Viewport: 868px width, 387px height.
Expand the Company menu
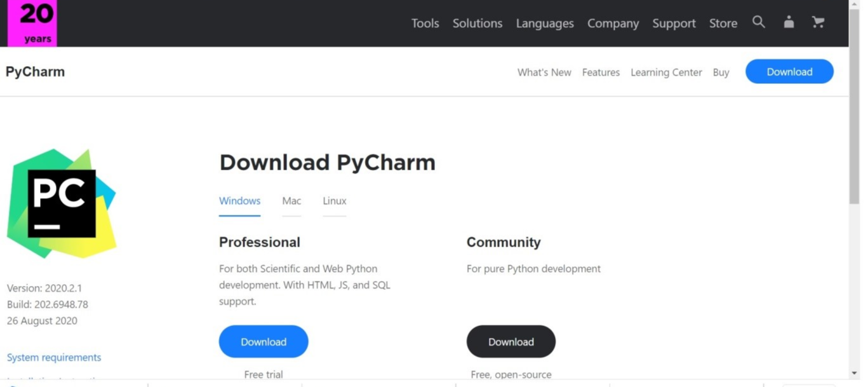click(613, 24)
